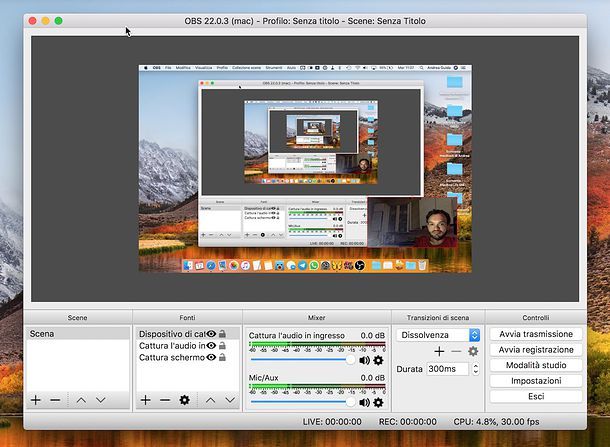This screenshot has width=610, height=447.
Task: Click the webcam overlay in preview
Action: [412, 222]
